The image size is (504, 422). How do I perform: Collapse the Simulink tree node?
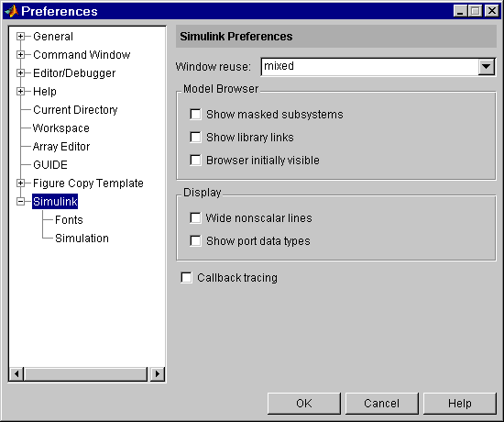[20, 202]
